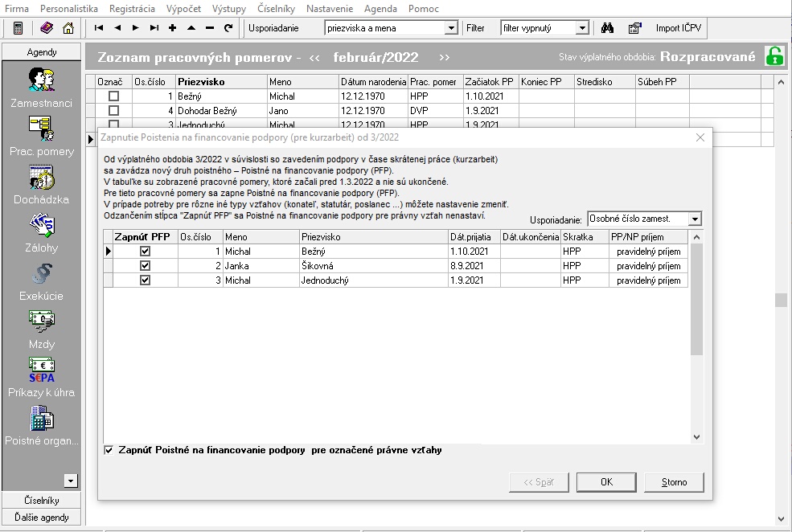The width and height of the screenshot is (792, 532).
Task: Open Exekúcie agenda icon
Action: click(x=42, y=273)
